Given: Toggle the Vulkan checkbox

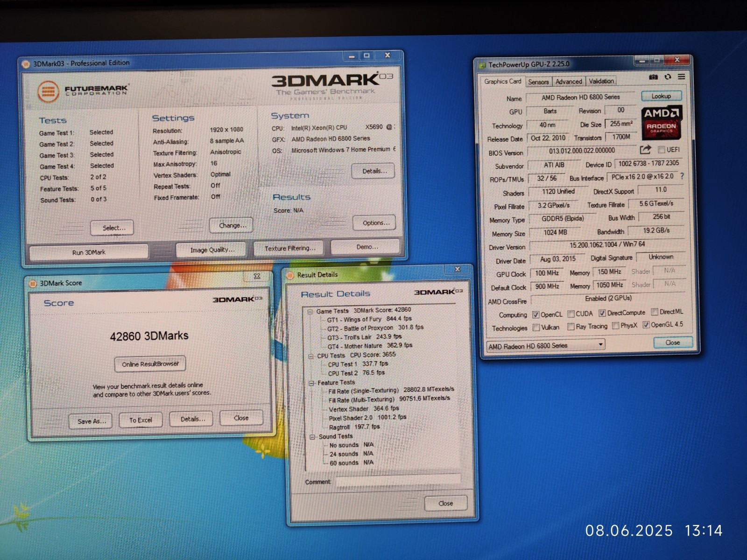Looking at the screenshot, I should click(x=536, y=328).
